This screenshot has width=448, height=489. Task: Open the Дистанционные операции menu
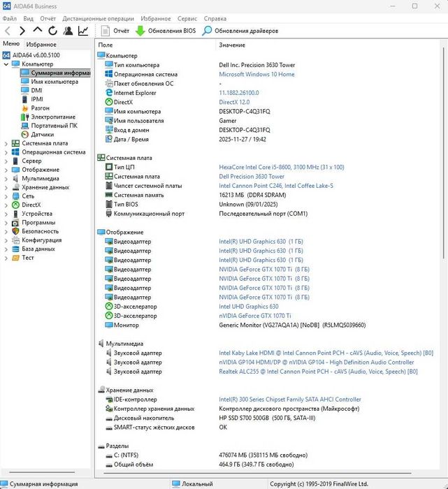[98, 18]
